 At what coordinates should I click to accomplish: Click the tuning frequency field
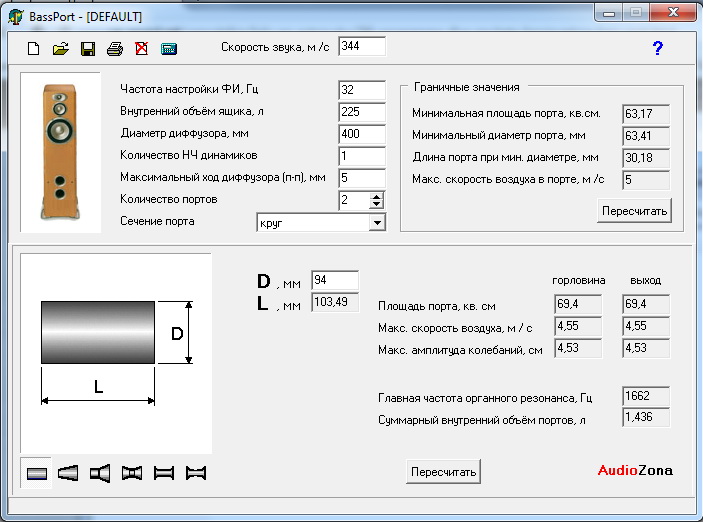361,90
